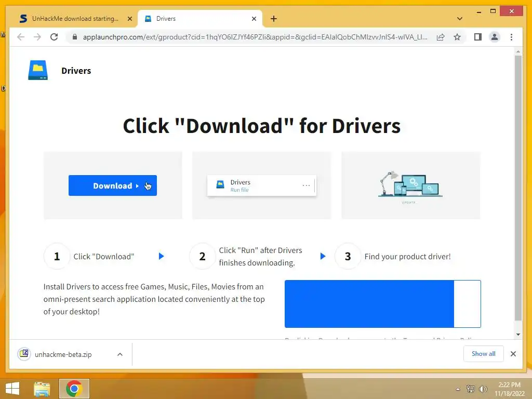Screen dimensions: 532x399
Task: Close the Drivers tab
Action: (x=254, y=19)
